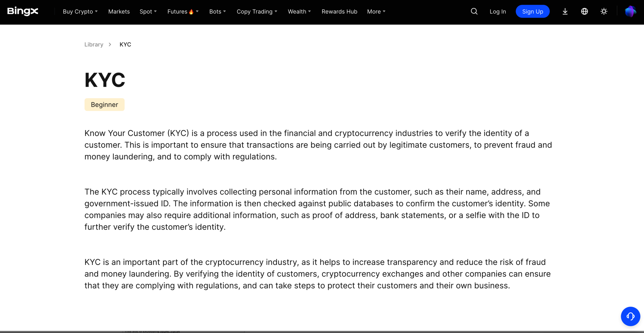Image resolution: width=644 pixels, height=333 pixels.
Task: Click the download app icon
Action: pos(565,11)
